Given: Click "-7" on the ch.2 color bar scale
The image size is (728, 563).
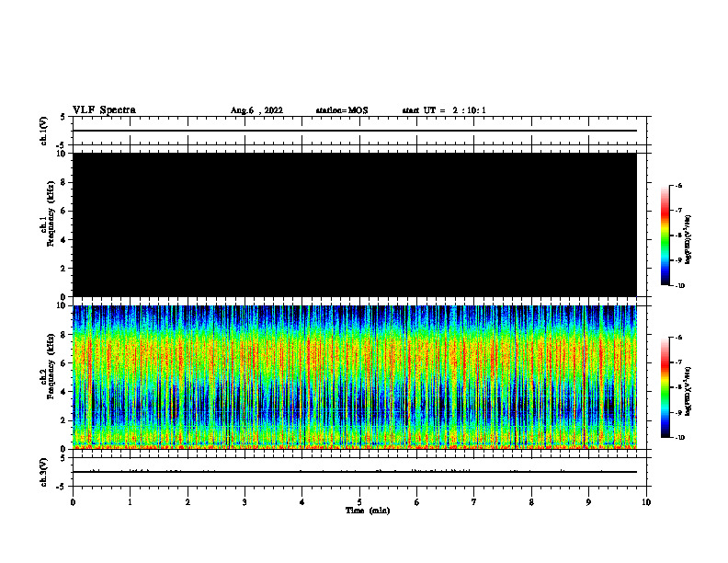Looking at the screenshot, I should (x=678, y=362).
